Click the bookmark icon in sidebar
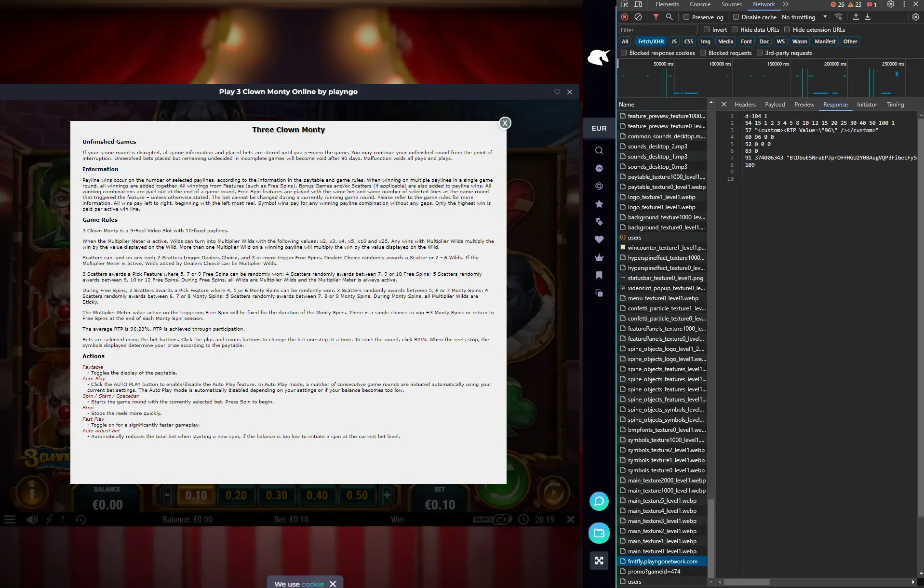924x588 pixels. click(599, 275)
